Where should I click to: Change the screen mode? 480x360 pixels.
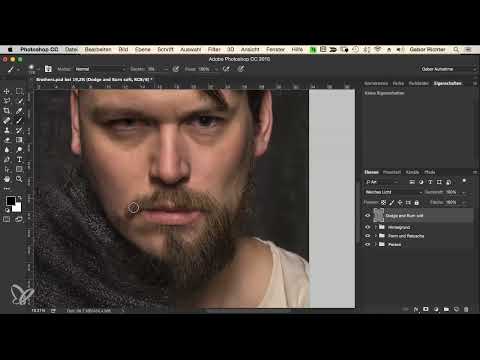pyautogui.click(x=19, y=219)
